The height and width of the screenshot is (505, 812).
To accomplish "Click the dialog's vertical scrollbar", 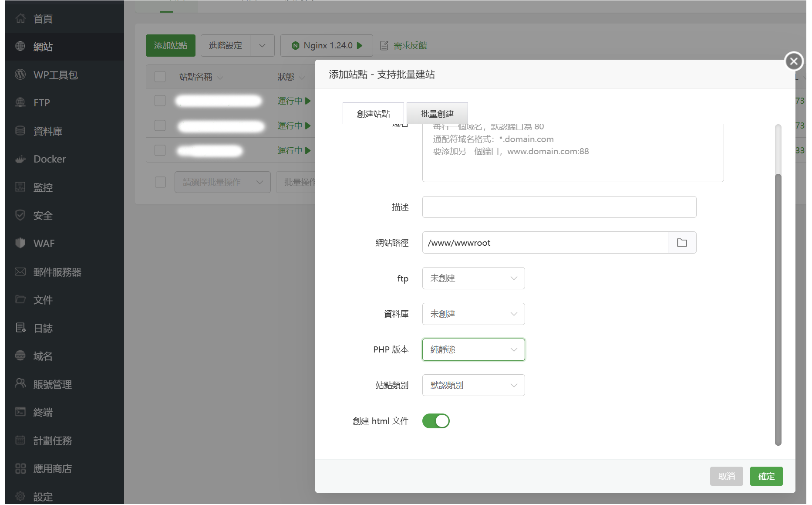I will (778, 305).
